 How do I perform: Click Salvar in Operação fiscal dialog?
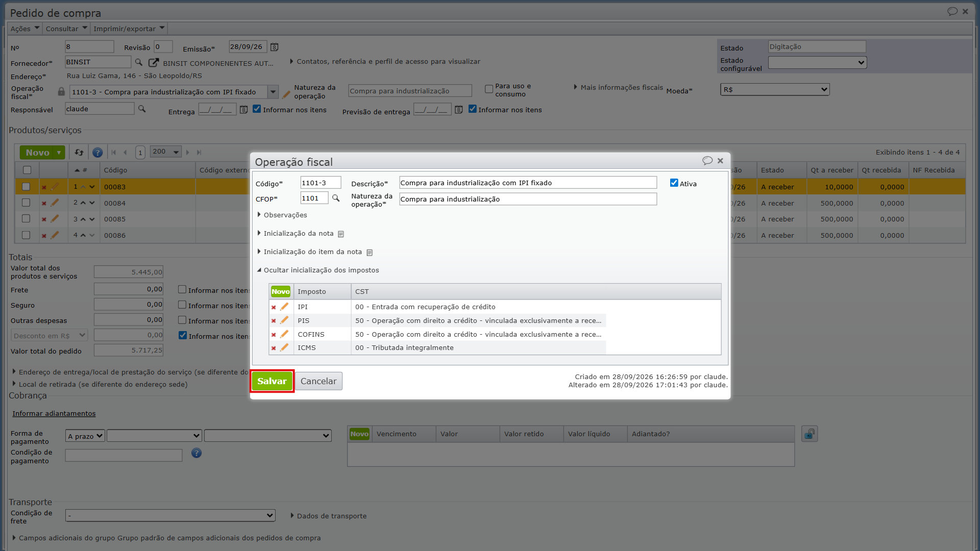point(272,381)
